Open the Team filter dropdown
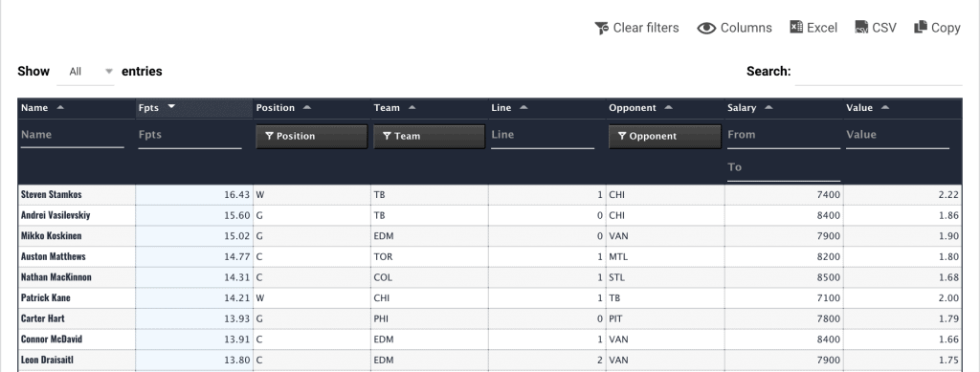The image size is (980, 372). pyautogui.click(x=429, y=136)
